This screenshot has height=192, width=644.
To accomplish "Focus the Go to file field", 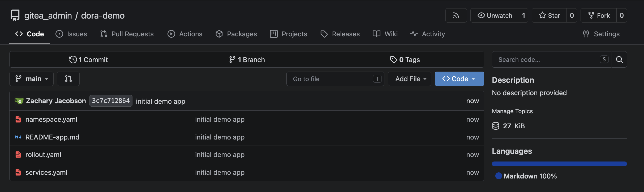I will point(335,79).
